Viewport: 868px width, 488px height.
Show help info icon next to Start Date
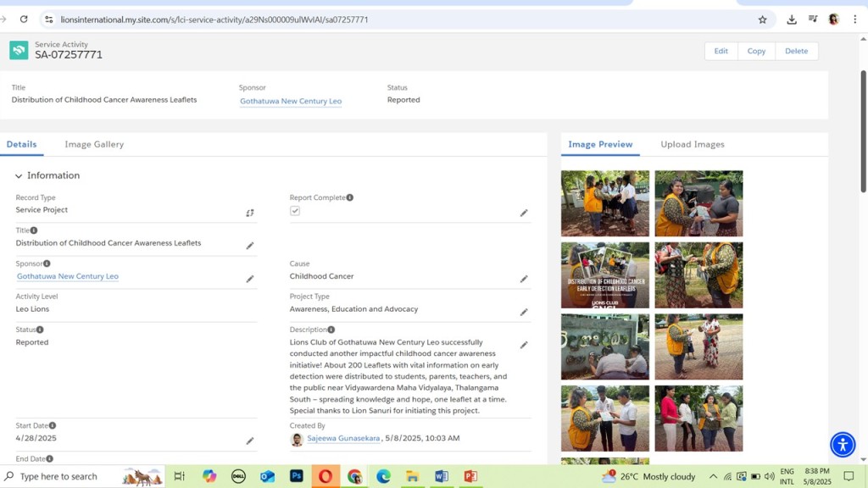click(53, 425)
